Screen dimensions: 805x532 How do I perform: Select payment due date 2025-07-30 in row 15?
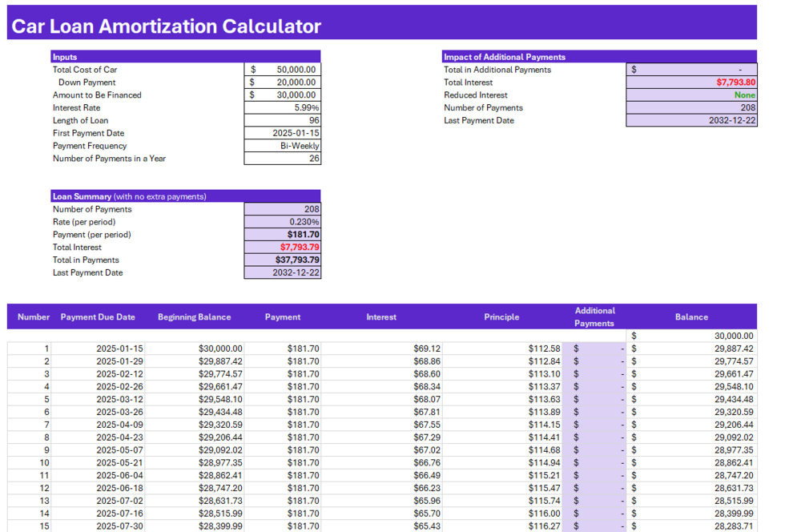click(x=98, y=526)
